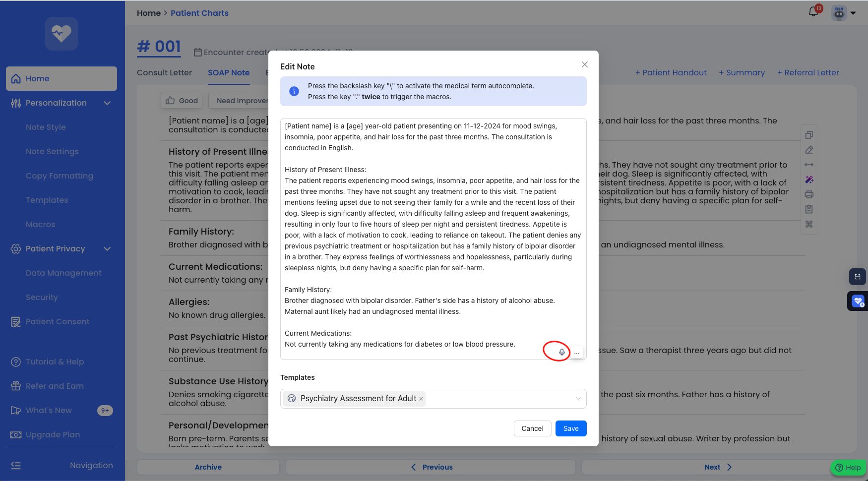Click the Home breadcrumb
Viewport: 868px width, 481px height.
coord(149,13)
